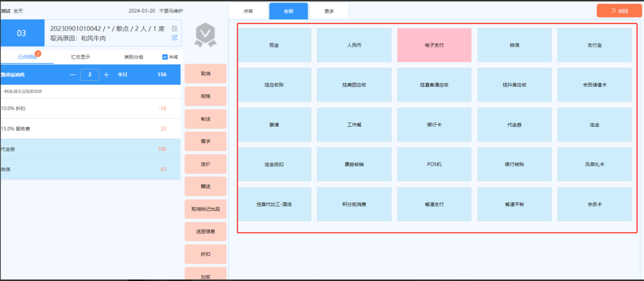Click the gray VIP member badge icon

(205, 35)
